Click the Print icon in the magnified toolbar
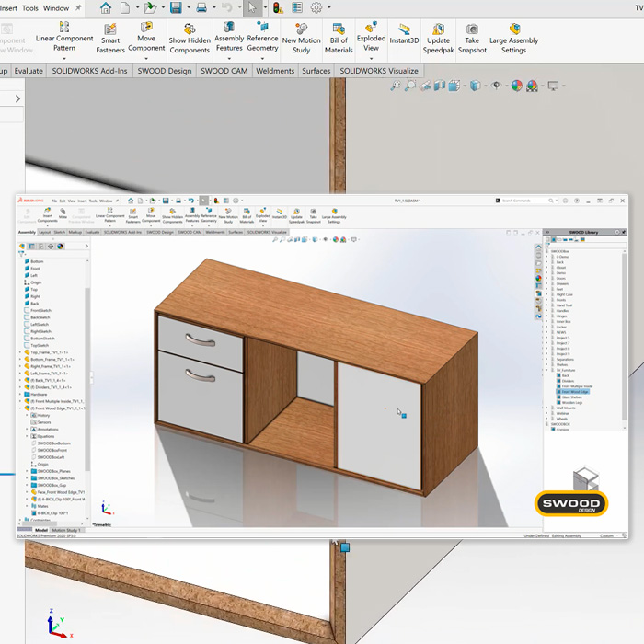The image size is (644, 644). click(x=201, y=7)
